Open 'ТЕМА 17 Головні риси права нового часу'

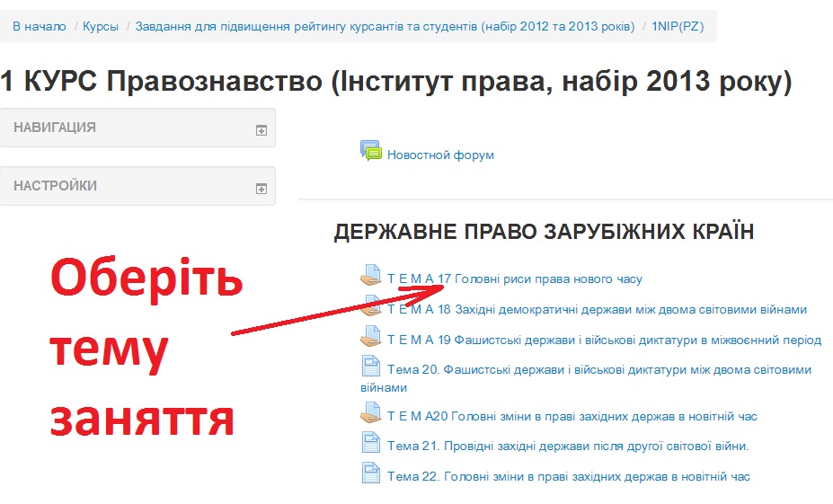(515, 279)
